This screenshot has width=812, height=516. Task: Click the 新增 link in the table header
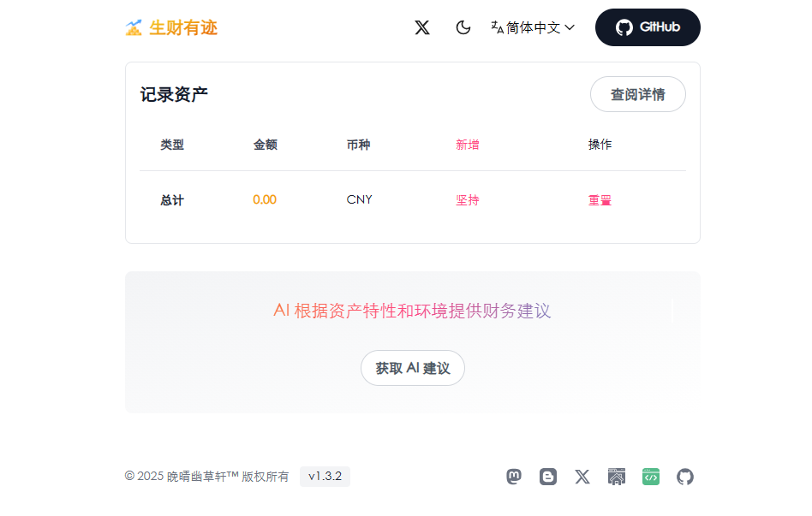(467, 145)
